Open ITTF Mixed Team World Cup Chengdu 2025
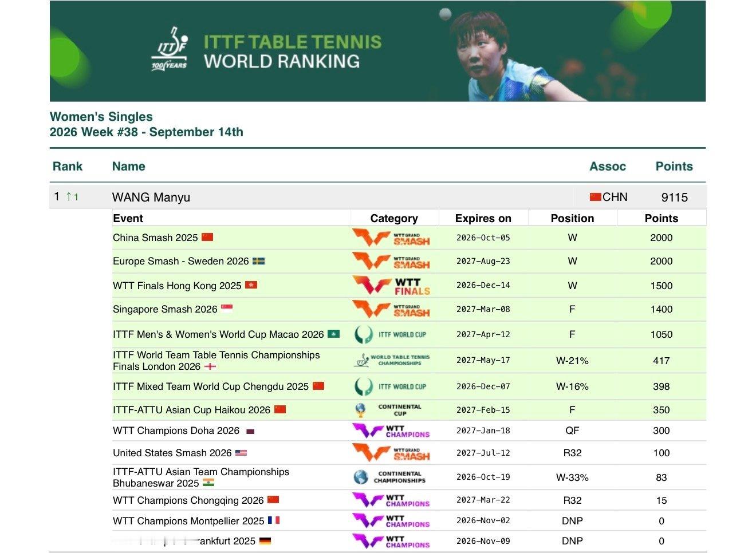The image size is (756, 553). [x=211, y=386]
